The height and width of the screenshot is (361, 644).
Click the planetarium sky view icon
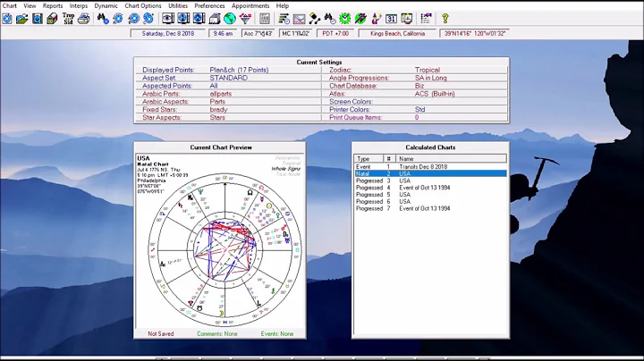coord(407,19)
